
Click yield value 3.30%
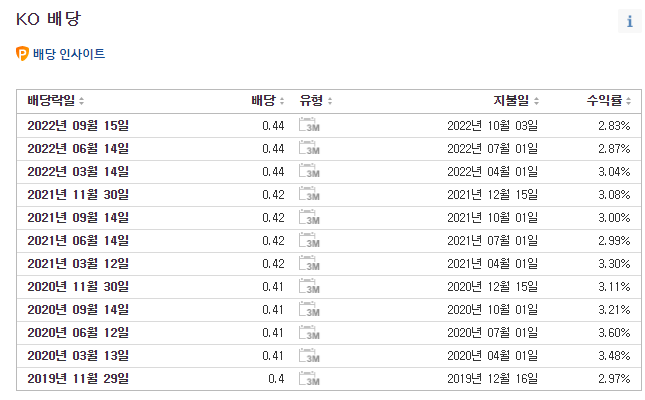pyautogui.click(x=614, y=264)
